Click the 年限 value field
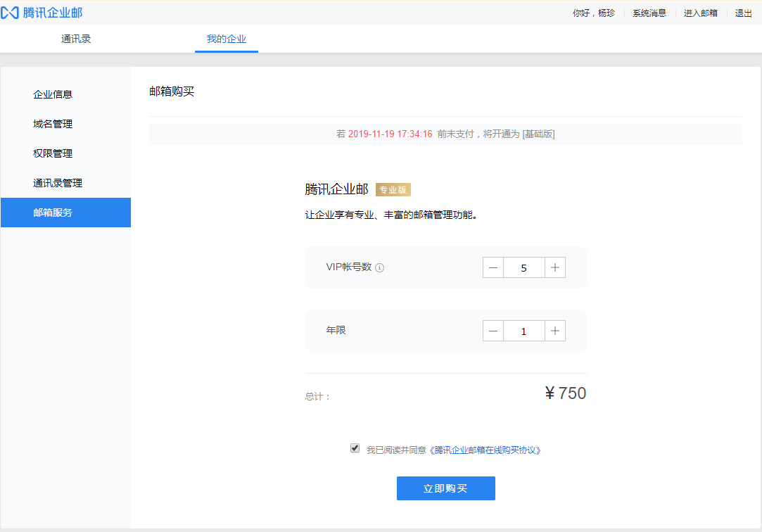 click(x=524, y=331)
